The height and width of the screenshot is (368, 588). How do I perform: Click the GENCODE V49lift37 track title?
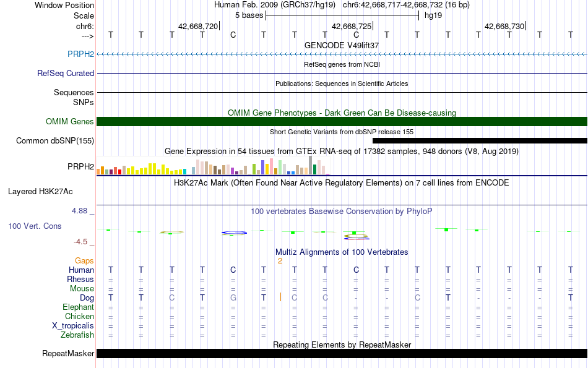[x=342, y=45]
